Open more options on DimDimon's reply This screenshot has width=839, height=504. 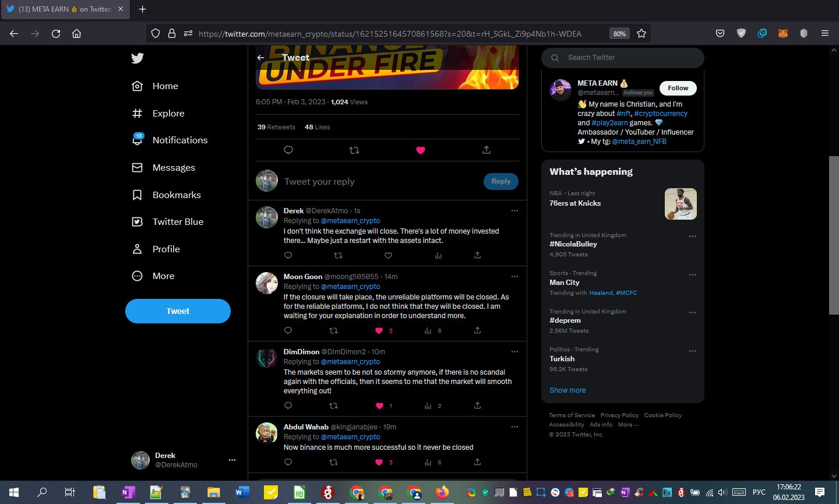point(514,352)
